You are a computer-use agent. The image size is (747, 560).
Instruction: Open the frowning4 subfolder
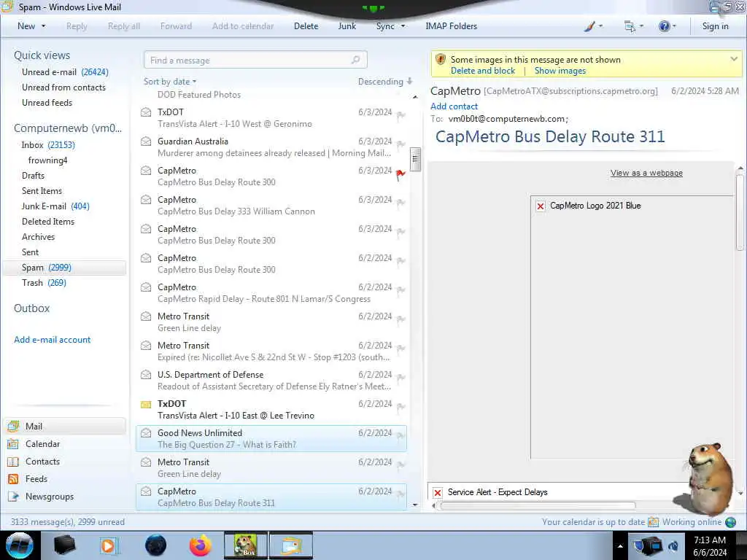[x=47, y=160]
